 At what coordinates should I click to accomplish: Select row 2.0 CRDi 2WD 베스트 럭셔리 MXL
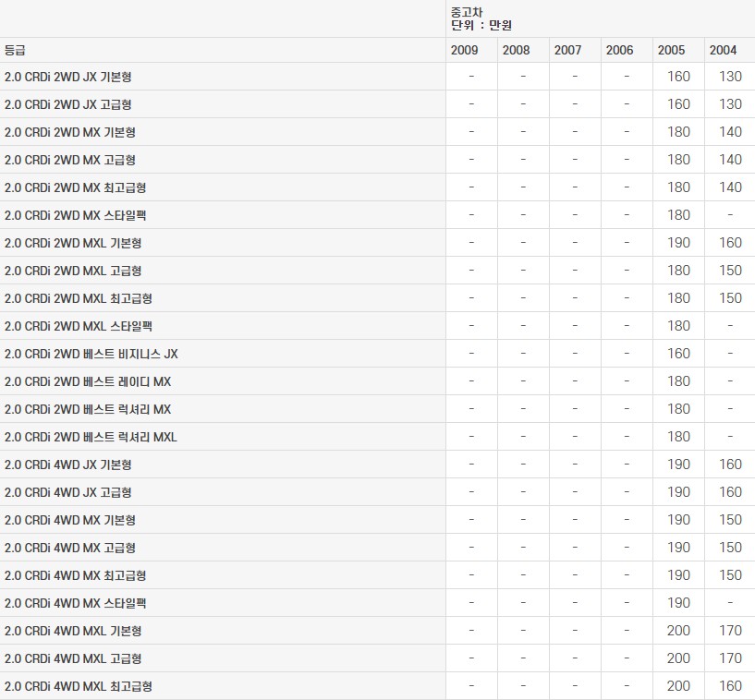377,437
